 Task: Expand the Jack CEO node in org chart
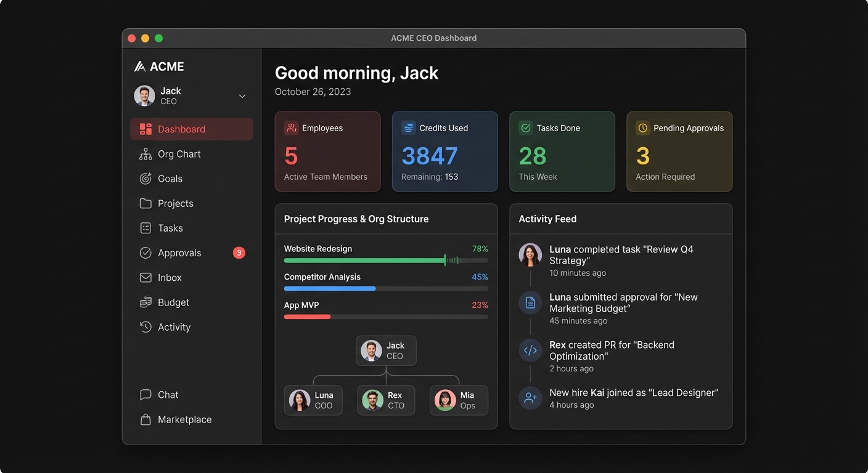386,350
